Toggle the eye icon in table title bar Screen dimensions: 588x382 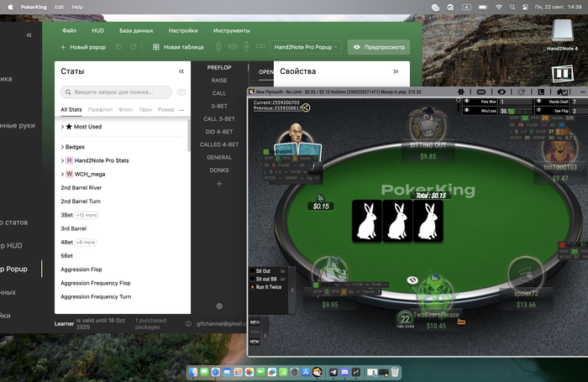point(501,92)
